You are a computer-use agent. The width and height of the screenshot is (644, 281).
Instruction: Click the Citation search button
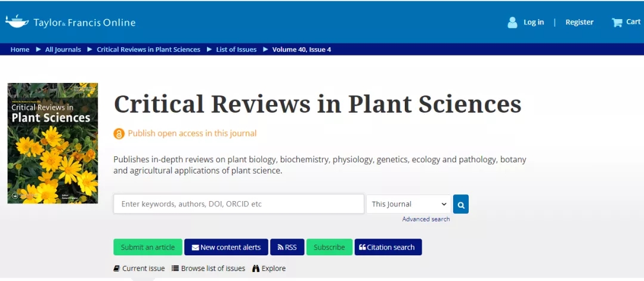388,247
